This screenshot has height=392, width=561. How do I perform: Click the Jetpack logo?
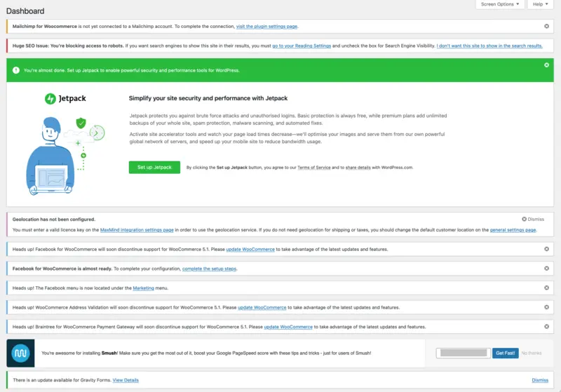(x=65, y=98)
